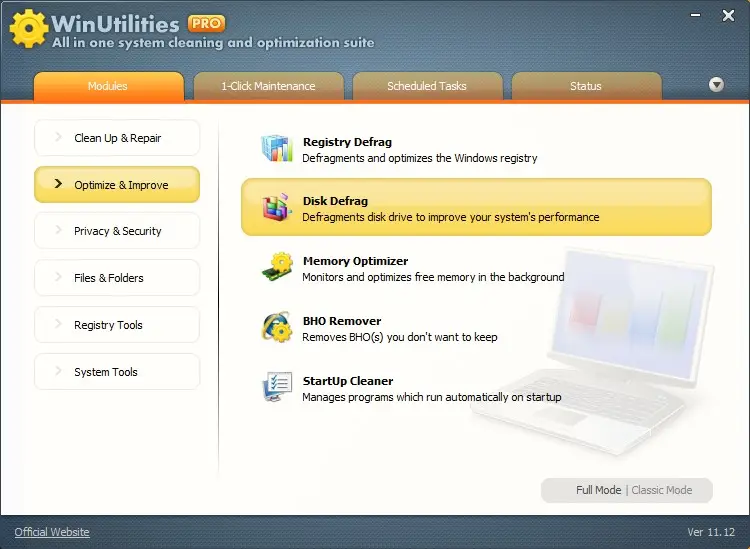Screen dimensions: 750x549
Task: Click the StartUp Cleaner checklist icon
Action: coord(277,387)
